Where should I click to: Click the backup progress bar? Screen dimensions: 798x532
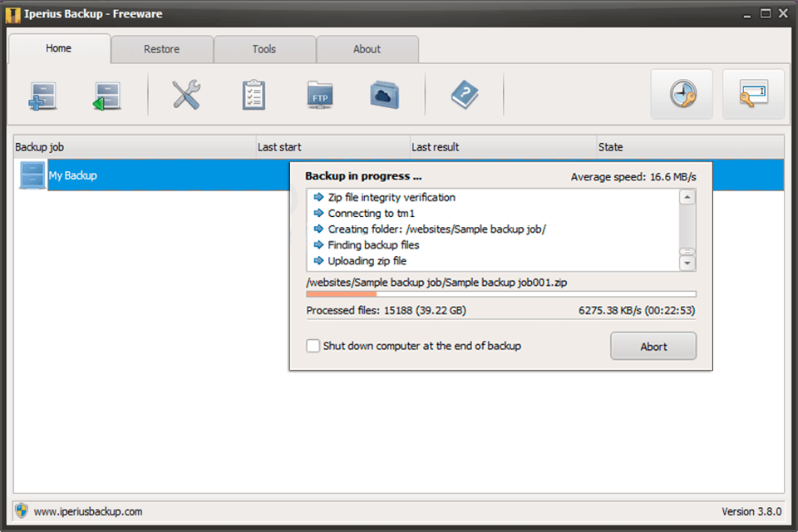pyautogui.click(x=499, y=293)
